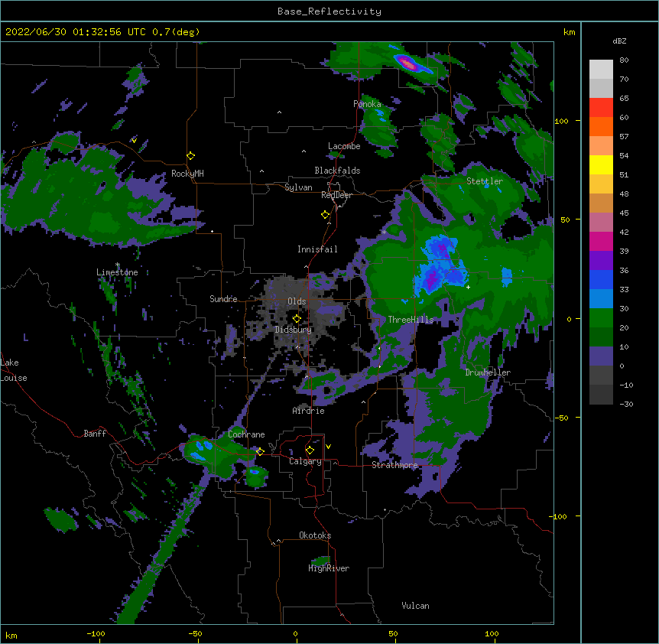
Task: Select the gray swatch between 0 and -10
Action: (601, 376)
